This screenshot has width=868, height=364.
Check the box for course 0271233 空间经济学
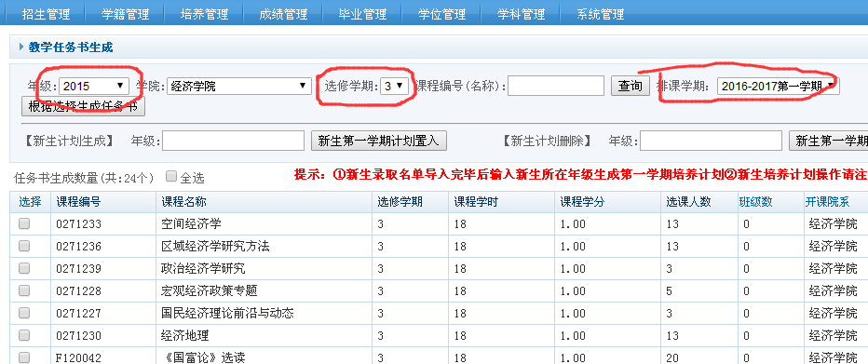click(x=24, y=223)
